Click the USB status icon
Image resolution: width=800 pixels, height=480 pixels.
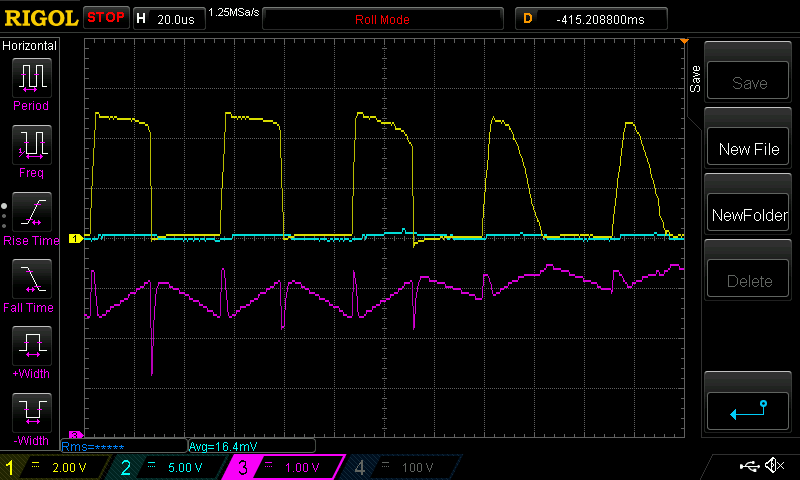tap(749, 466)
